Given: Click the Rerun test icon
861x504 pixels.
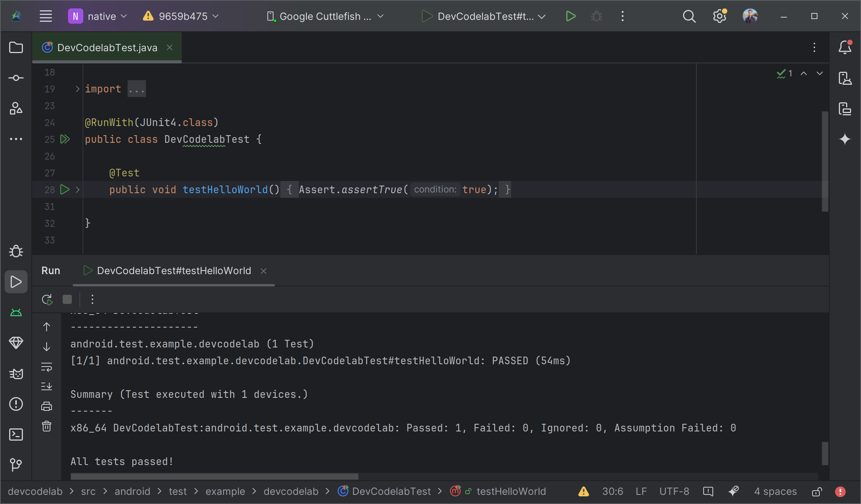Looking at the screenshot, I should [x=47, y=300].
